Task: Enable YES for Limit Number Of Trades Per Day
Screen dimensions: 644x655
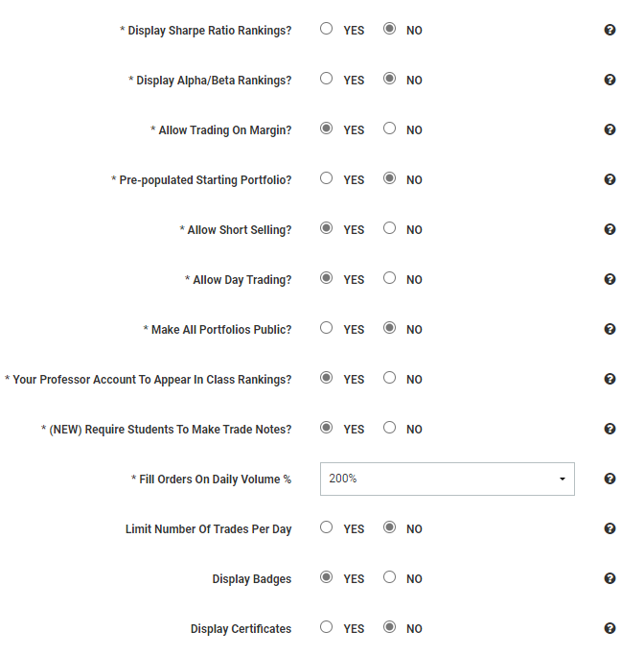Action: click(327, 527)
